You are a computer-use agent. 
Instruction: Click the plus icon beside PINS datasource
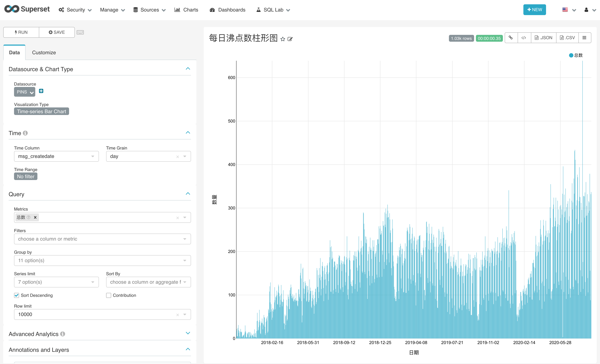pyautogui.click(x=41, y=91)
